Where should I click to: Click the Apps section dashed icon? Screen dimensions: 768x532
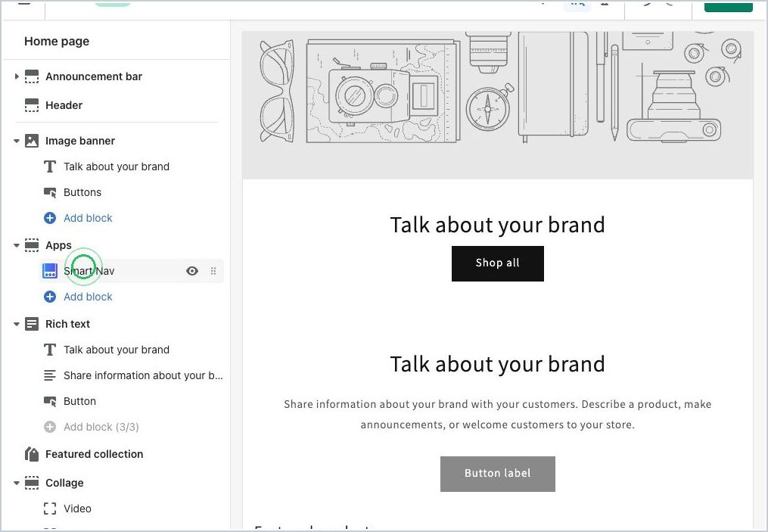click(x=32, y=245)
